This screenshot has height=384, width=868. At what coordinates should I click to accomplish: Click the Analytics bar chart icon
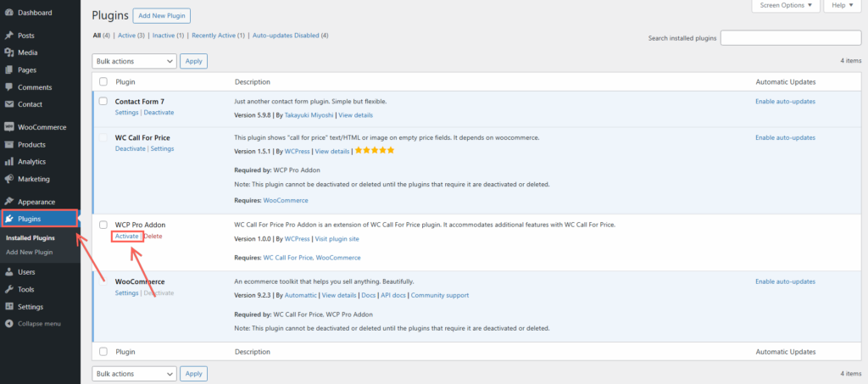click(x=8, y=162)
